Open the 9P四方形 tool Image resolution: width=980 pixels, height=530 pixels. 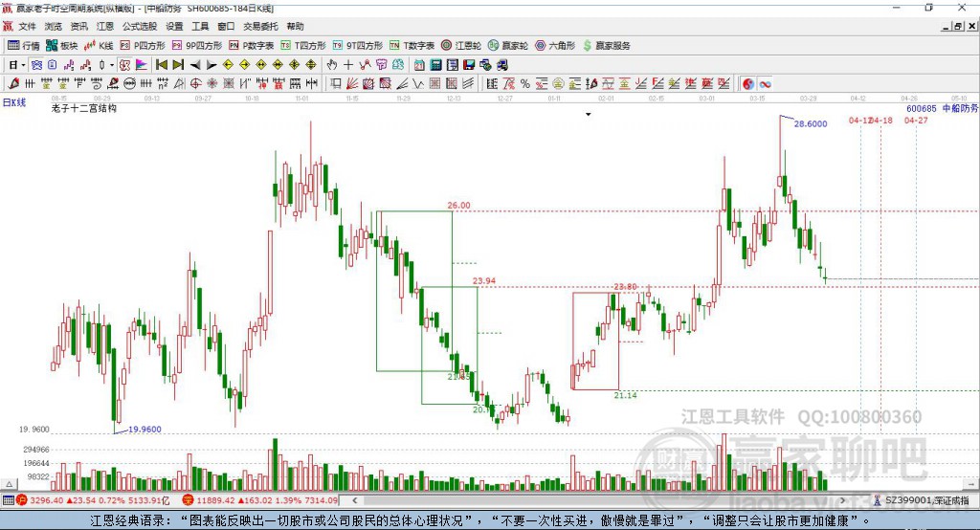tap(197, 46)
